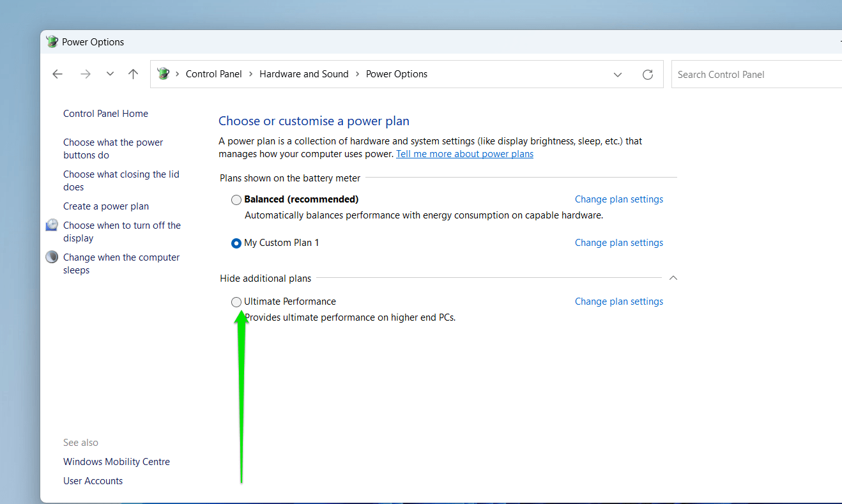This screenshot has height=504, width=842.
Task: Go up one level with up arrow
Action: pos(133,74)
